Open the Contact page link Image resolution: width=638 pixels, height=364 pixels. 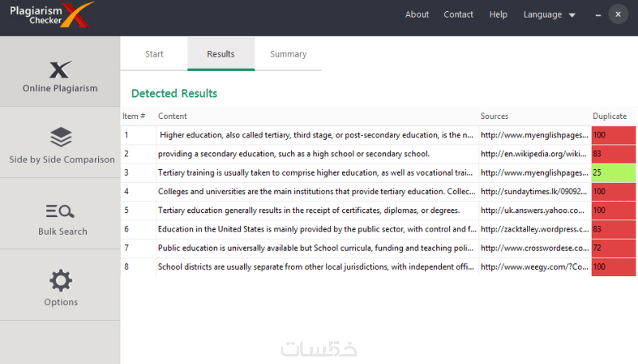pos(459,15)
